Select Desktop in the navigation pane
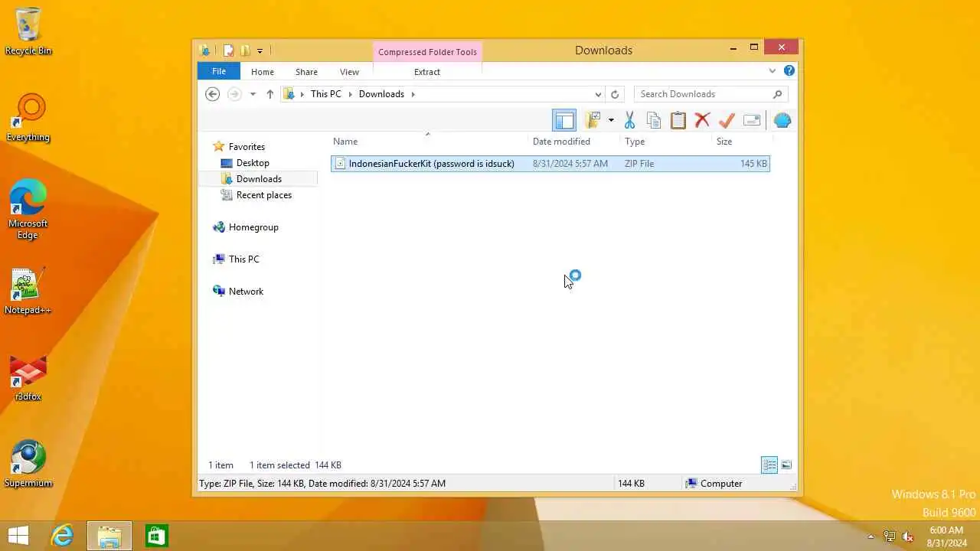Screen dimensions: 980x551 pyautogui.click(x=253, y=163)
